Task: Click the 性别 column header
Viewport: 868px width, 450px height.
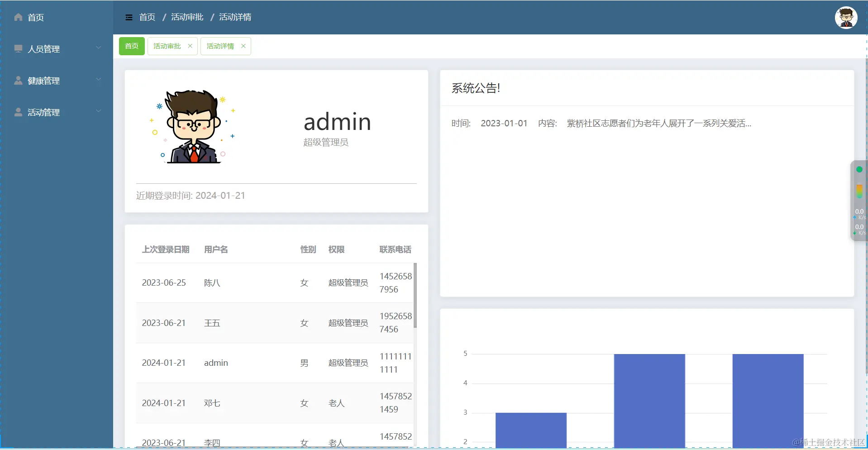Action: point(308,249)
